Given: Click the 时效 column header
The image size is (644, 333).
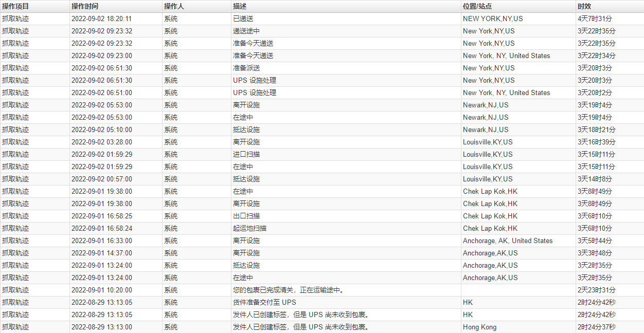Looking at the screenshot, I should (584, 6).
